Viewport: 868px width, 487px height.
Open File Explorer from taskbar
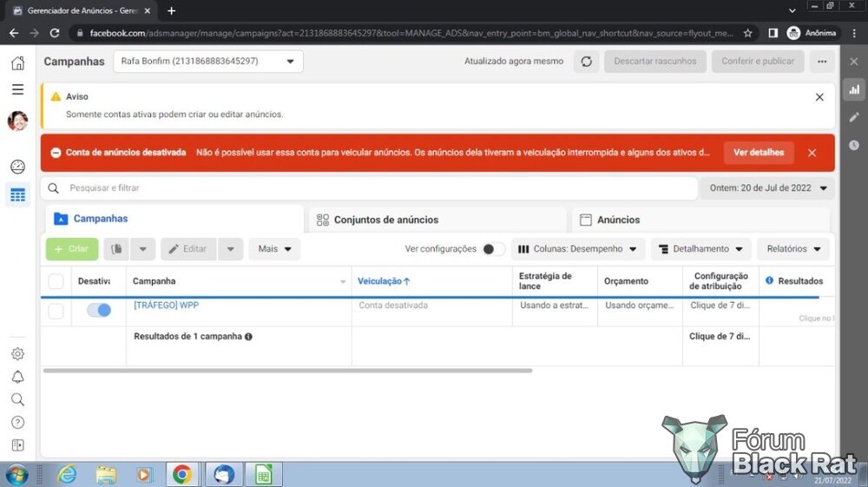[x=106, y=475]
